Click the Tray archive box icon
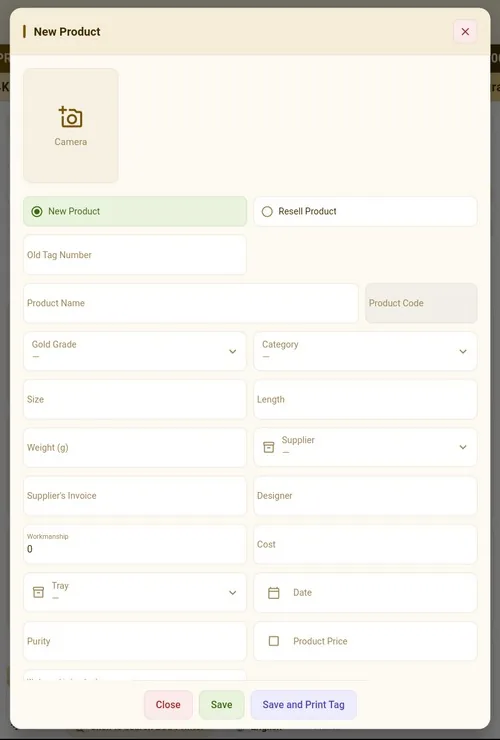 coord(38,592)
